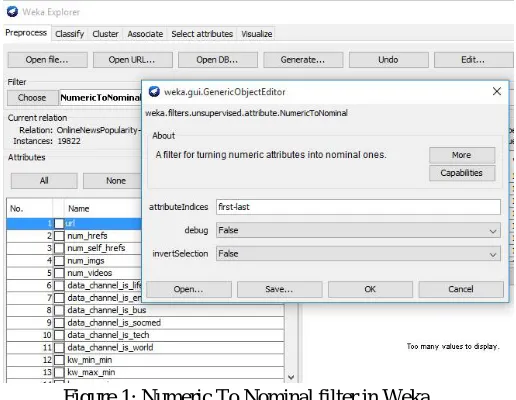Click the Open URL... button
The width and height of the screenshot is (516, 400).
[132, 60]
